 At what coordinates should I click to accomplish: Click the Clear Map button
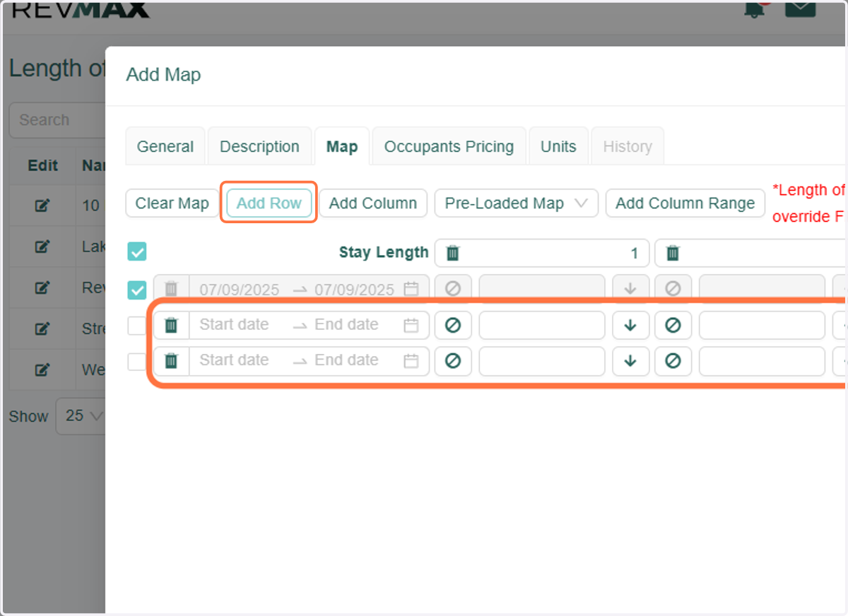click(x=172, y=203)
